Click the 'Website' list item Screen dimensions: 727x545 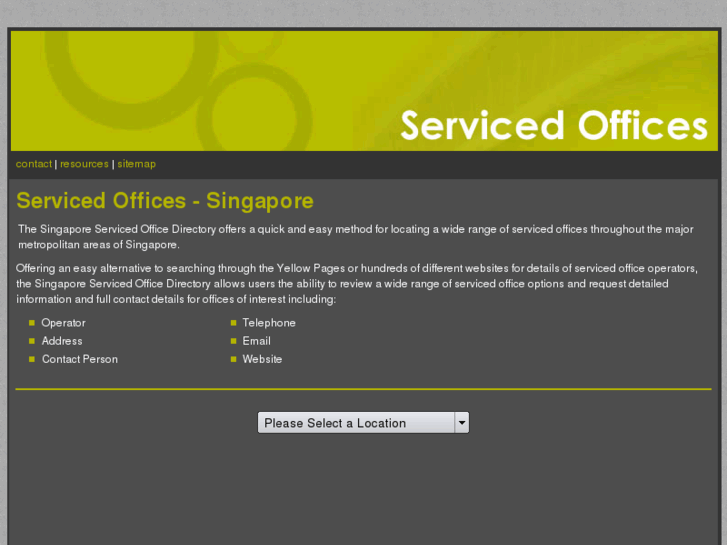click(x=262, y=359)
